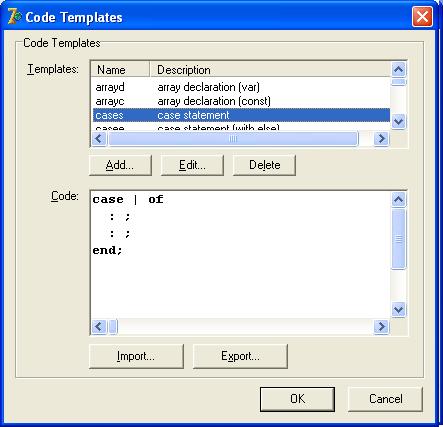
Task: Click the Name column header
Action: (x=120, y=70)
